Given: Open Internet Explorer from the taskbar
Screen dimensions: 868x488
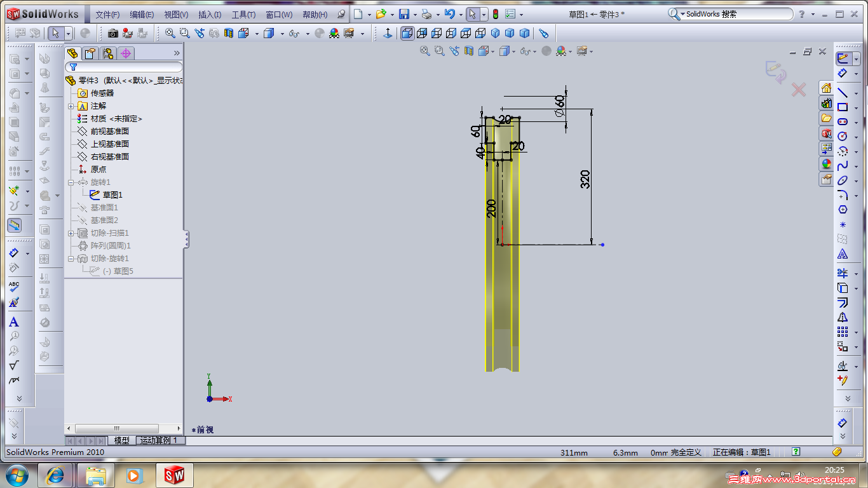Looking at the screenshot, I should pos(55,475).
